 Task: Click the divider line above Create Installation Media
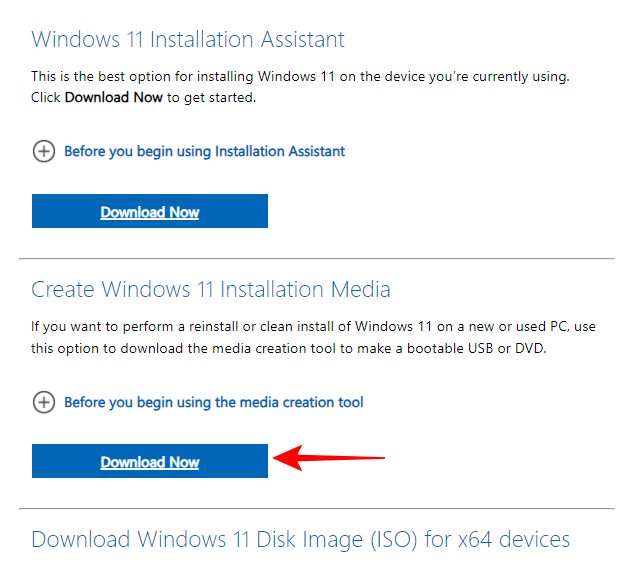click(x=322, y=259)
